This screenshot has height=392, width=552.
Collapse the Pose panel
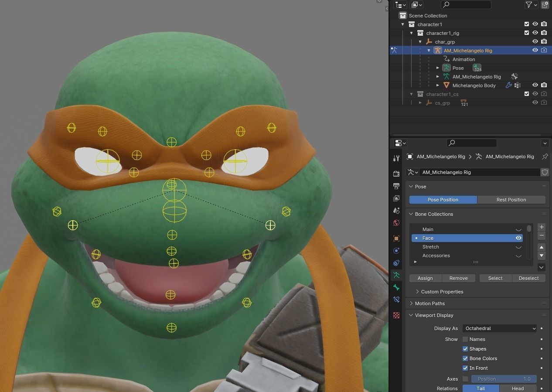[411, 187]
